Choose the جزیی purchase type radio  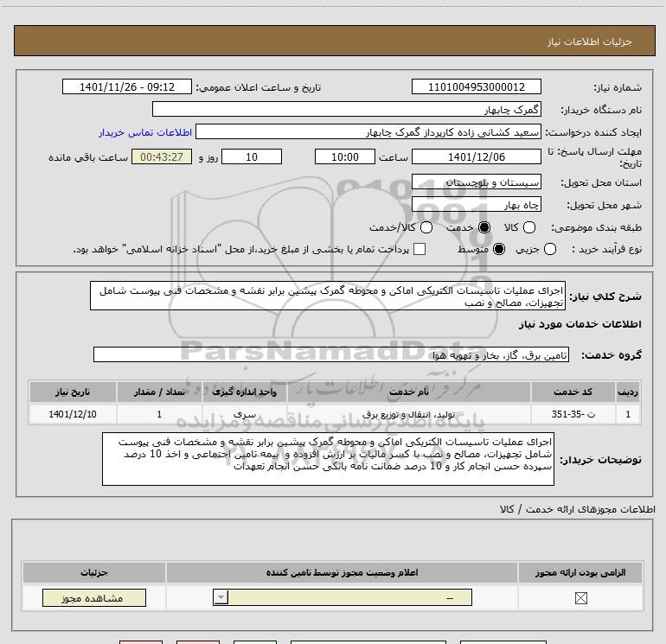tap(550, 249)
